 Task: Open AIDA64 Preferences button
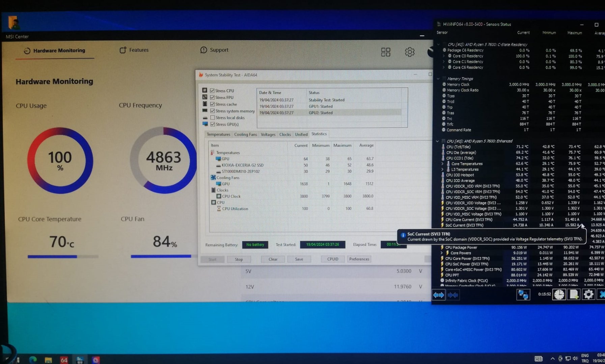(x=359, y=259)
